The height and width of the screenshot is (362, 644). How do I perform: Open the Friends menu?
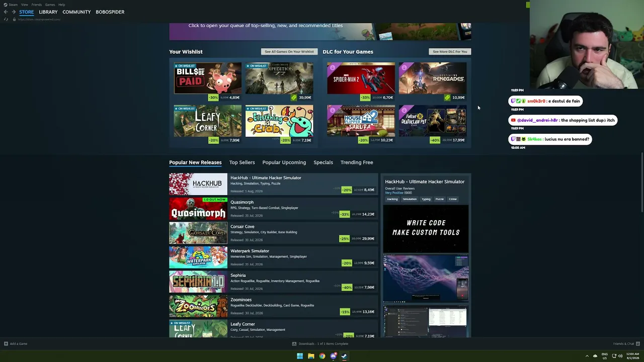(37, 5)
